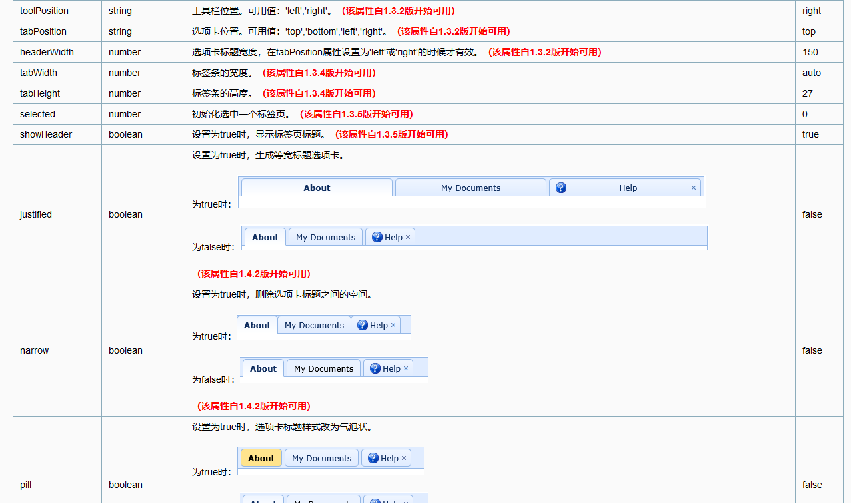Click default value 'false' in pill row
The image size is (851, 504).
tap(812, 485)
